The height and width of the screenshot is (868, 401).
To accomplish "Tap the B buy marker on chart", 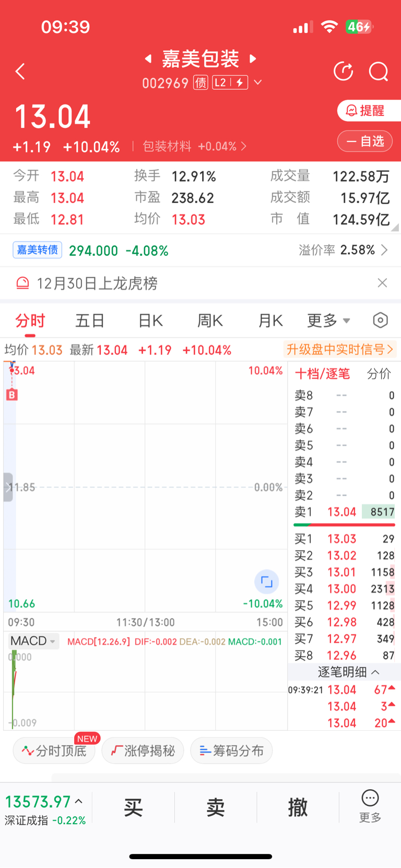I will (11, 395).
